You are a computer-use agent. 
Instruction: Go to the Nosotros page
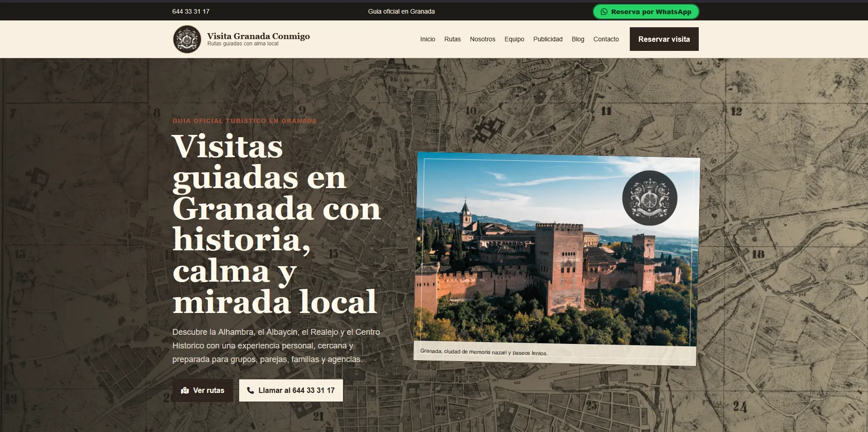pyautogui.click(x=482, y=39)
